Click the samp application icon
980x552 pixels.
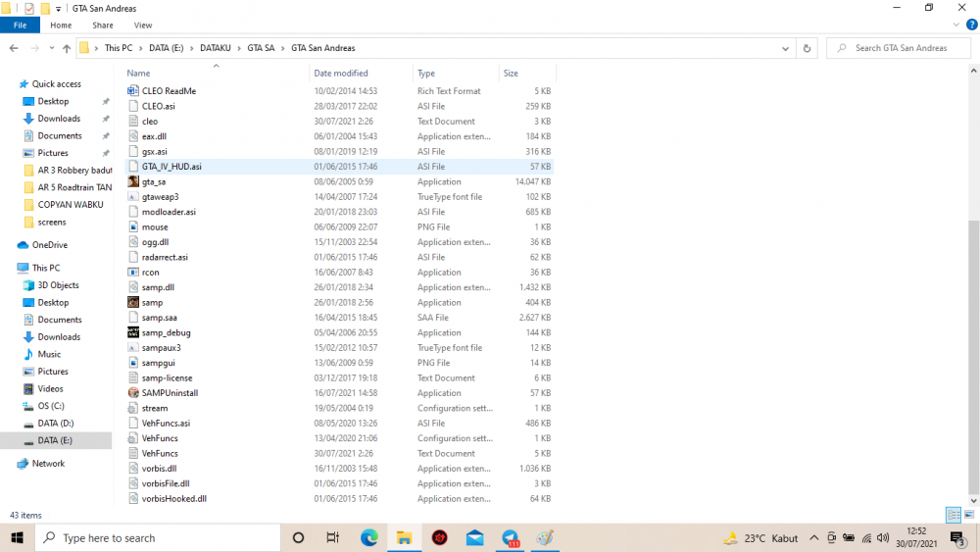click(x=133, y=302)
